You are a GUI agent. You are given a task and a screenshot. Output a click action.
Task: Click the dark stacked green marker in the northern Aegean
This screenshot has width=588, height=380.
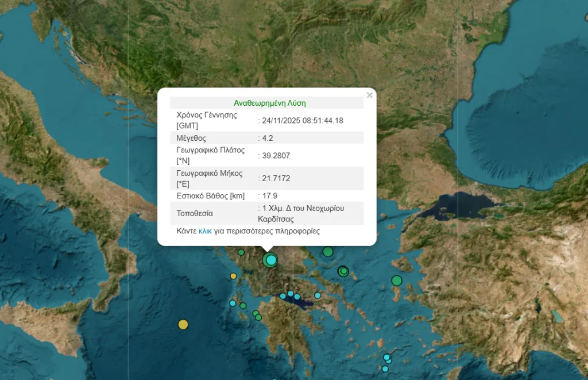pyautogui.click(x=343, y=271)
